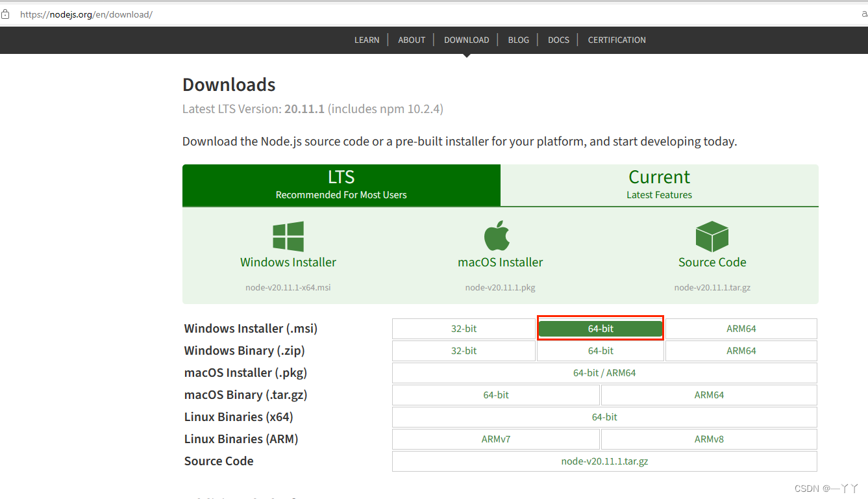Download macOS Binary (.tar.gz) 64-bit

coord(496,395)
